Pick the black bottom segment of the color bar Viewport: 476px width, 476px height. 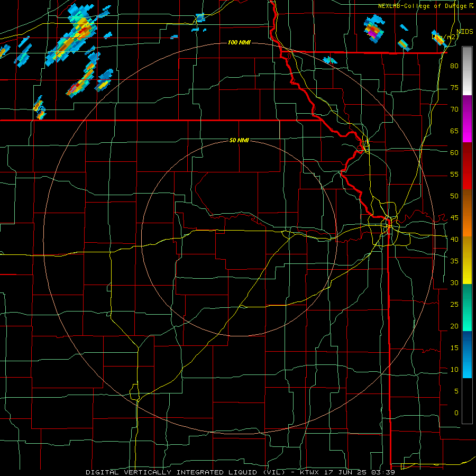(467, 401)
